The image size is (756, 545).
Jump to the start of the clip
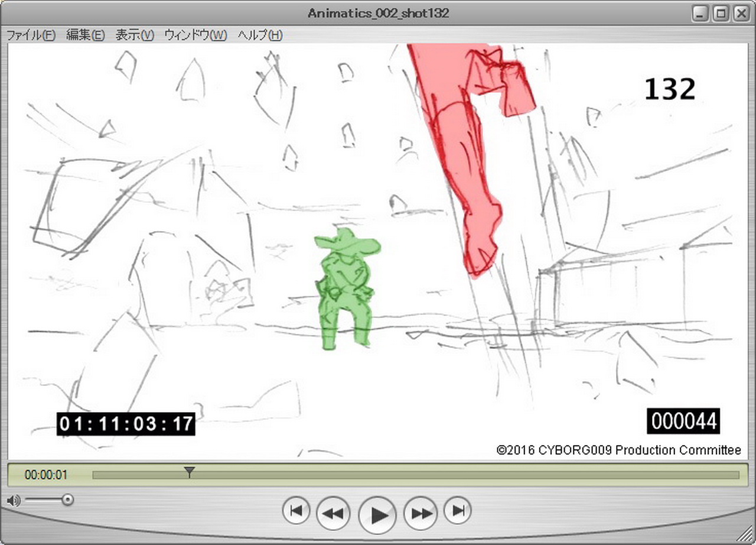pos(296,511)
